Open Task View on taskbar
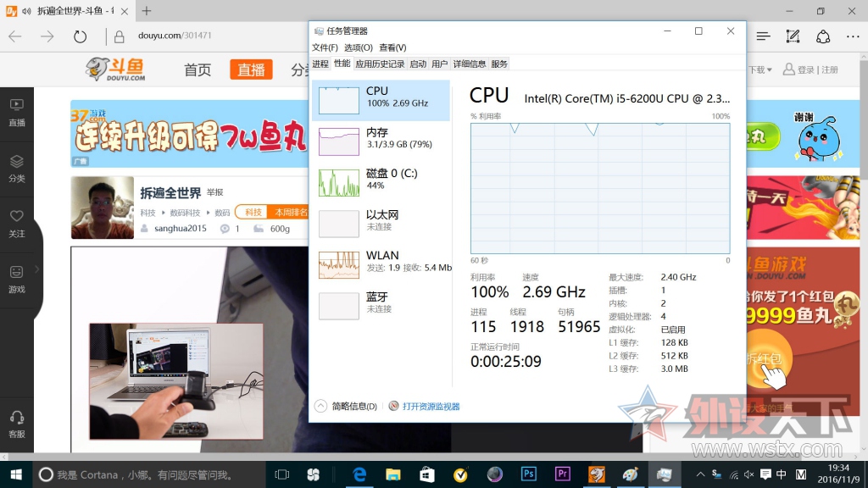The image size is (868, 488). click(x=282, y=474)
